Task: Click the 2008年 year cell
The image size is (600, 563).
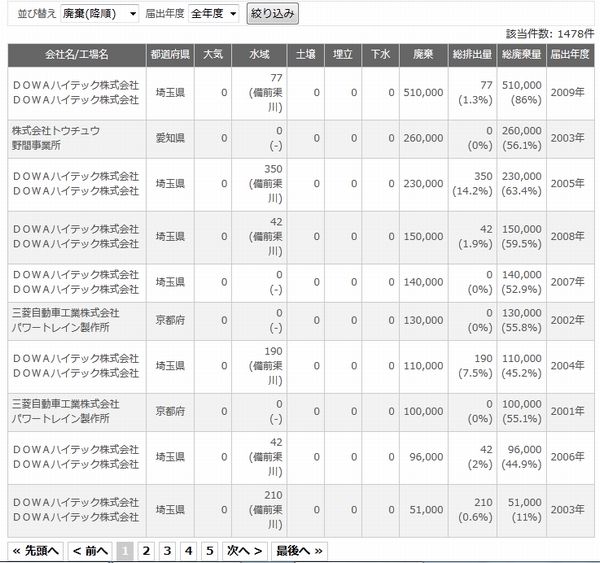Action: click(570, 237)
